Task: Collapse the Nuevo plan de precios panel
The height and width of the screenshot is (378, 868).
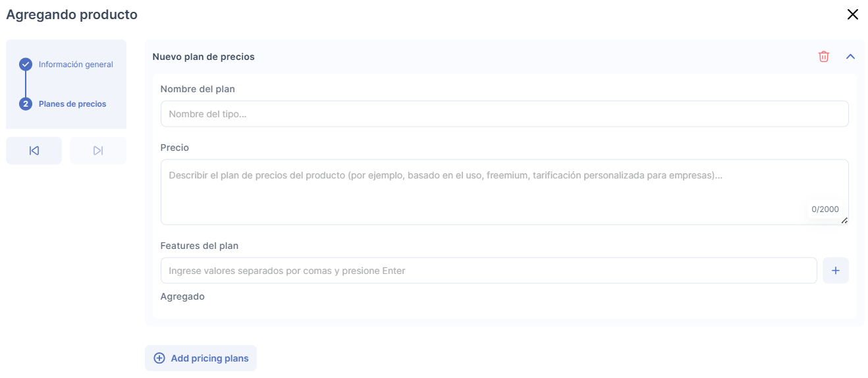Action: [x=850, y=57]
